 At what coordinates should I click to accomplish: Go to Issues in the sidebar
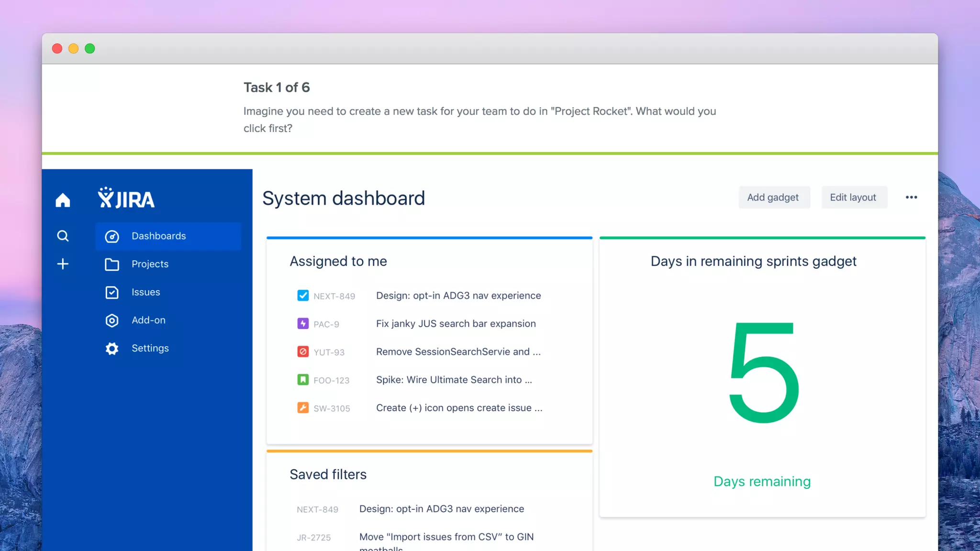pyautogui.click(x=145, y=292)
